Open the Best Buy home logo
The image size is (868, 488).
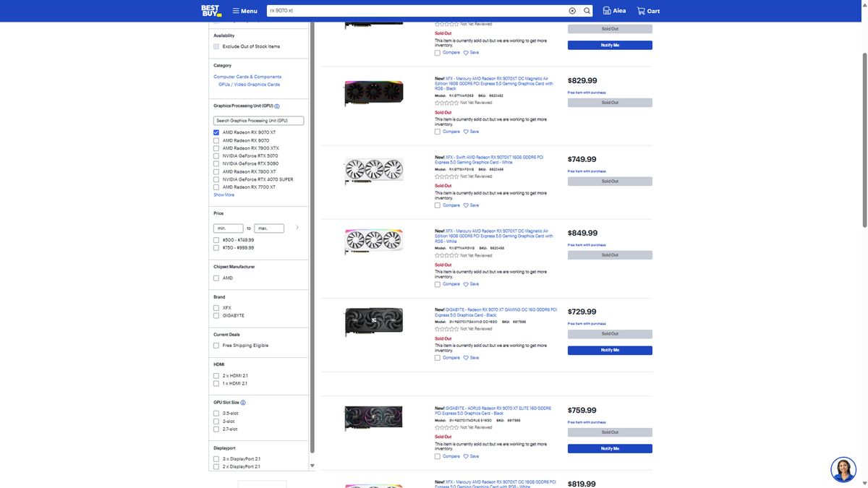pyautogui.click(x=211, y=11)
